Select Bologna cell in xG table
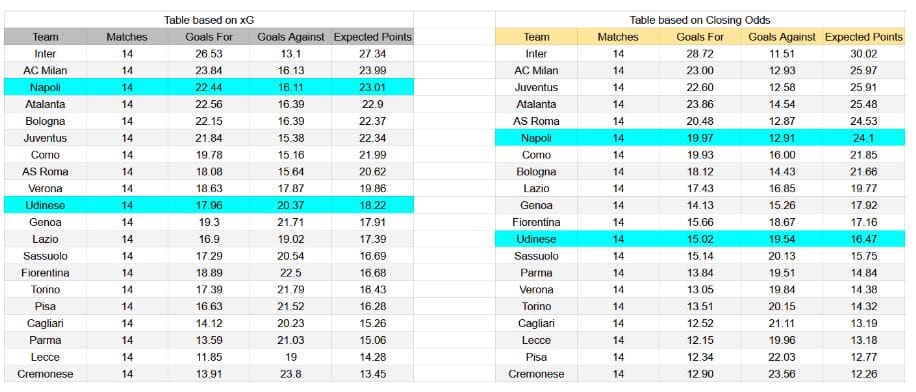This screenshot has width=916, height=392. (x=46, y=122)
